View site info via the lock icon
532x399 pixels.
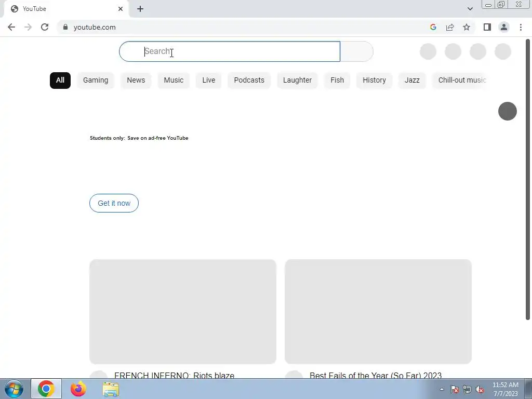(65, 27)
